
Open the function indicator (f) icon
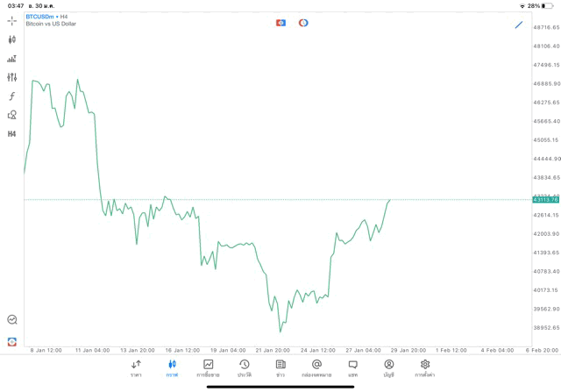[x=12, y=96]
